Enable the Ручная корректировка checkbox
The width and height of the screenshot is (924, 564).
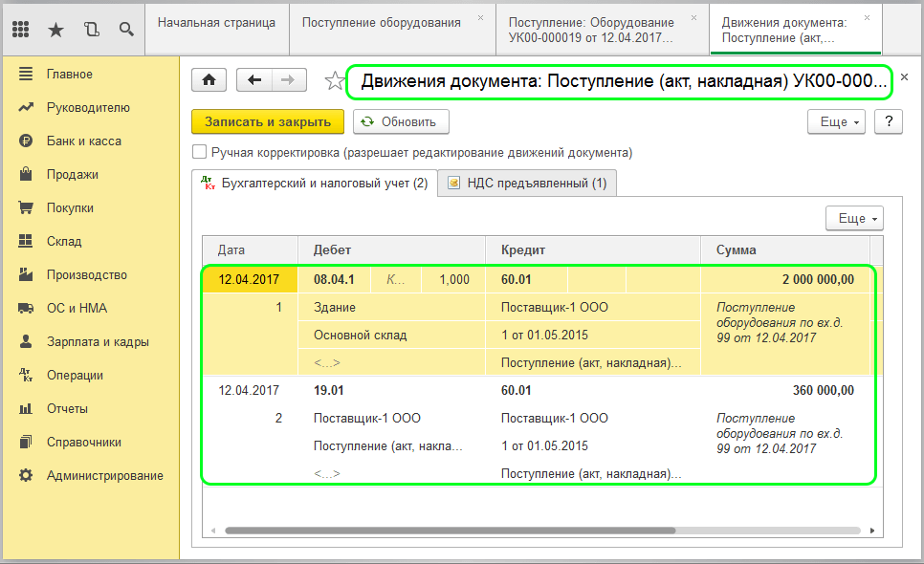(200, 153)
